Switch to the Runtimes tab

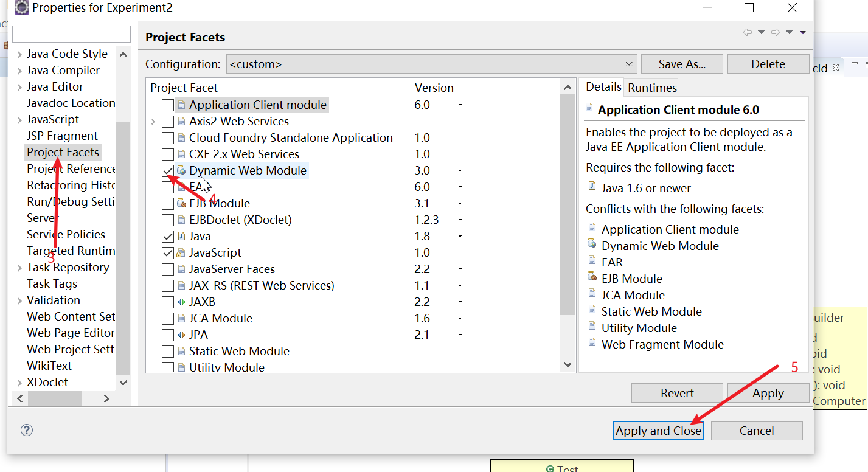point(652,88)
